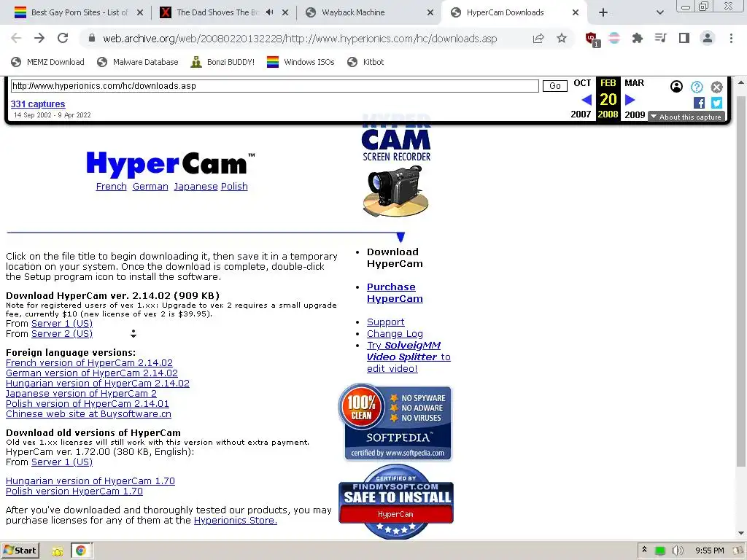Click the padlock site info icon

92,38
